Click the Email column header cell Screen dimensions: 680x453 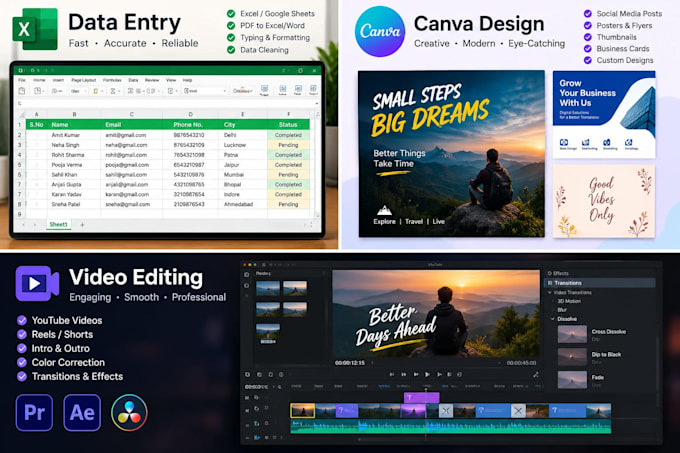tap(131, 124)
